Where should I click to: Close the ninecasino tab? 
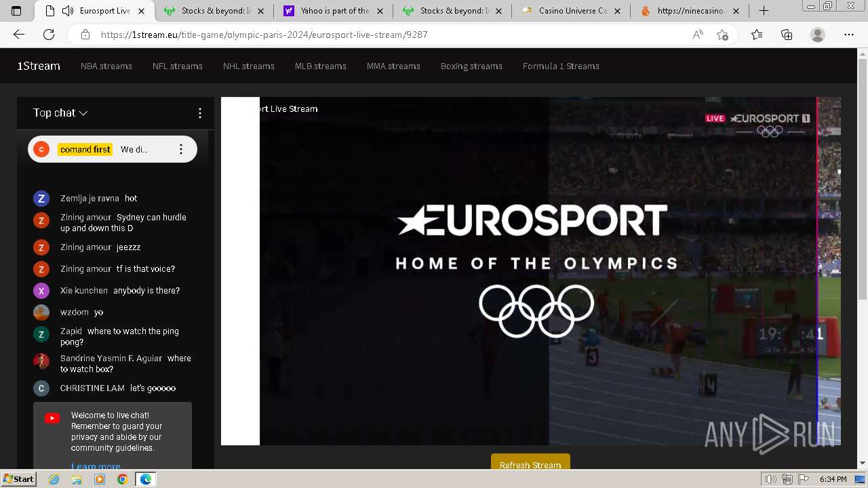click(x=736, y=11)
